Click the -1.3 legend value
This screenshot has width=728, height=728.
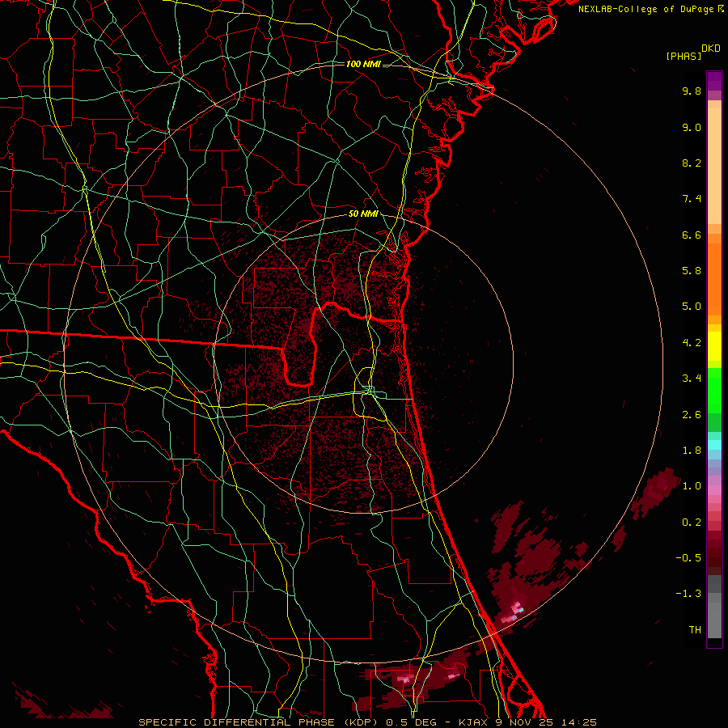click(688, 594)
